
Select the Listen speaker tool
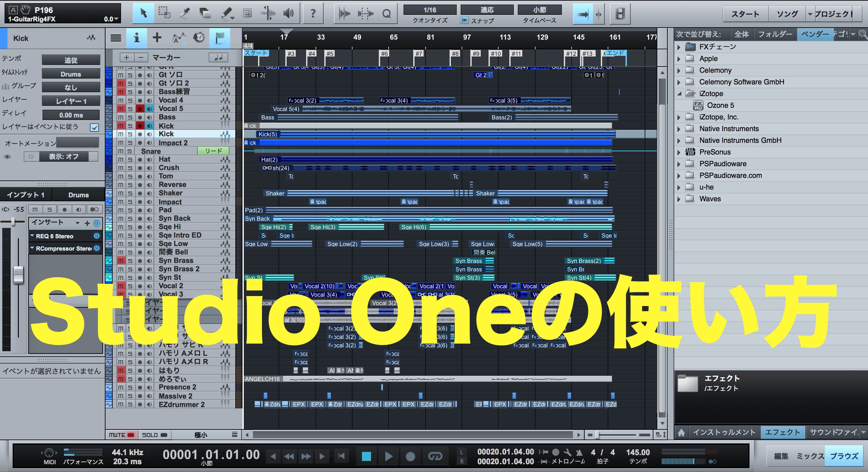click(289, 14)
